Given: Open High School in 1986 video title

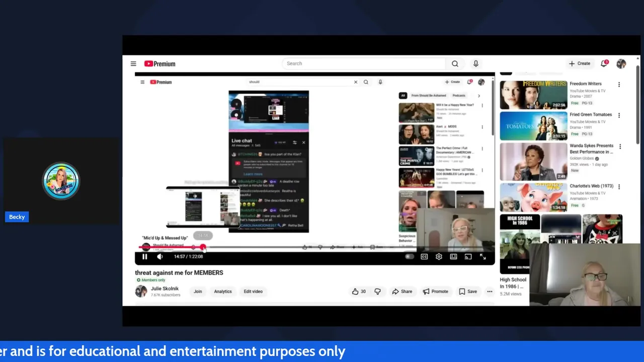Looking at the screenshot, I should [x=513, y=283].
